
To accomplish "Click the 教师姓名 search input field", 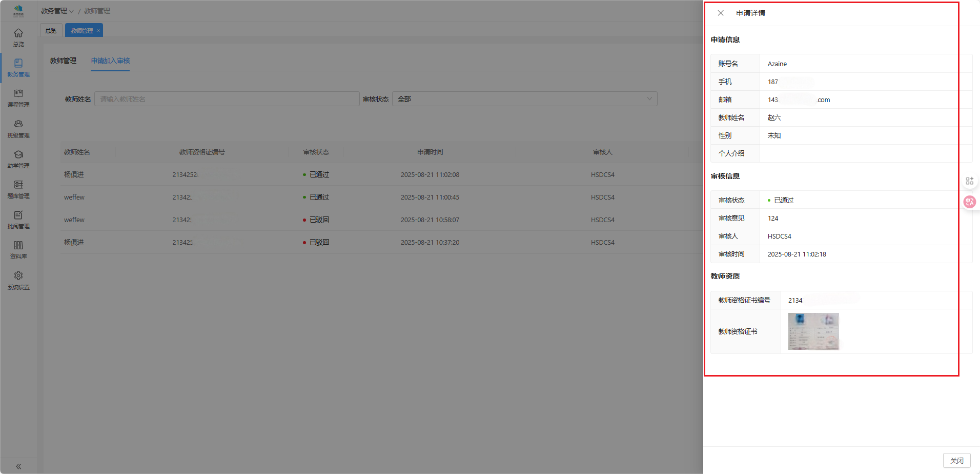I will [227, 99].
